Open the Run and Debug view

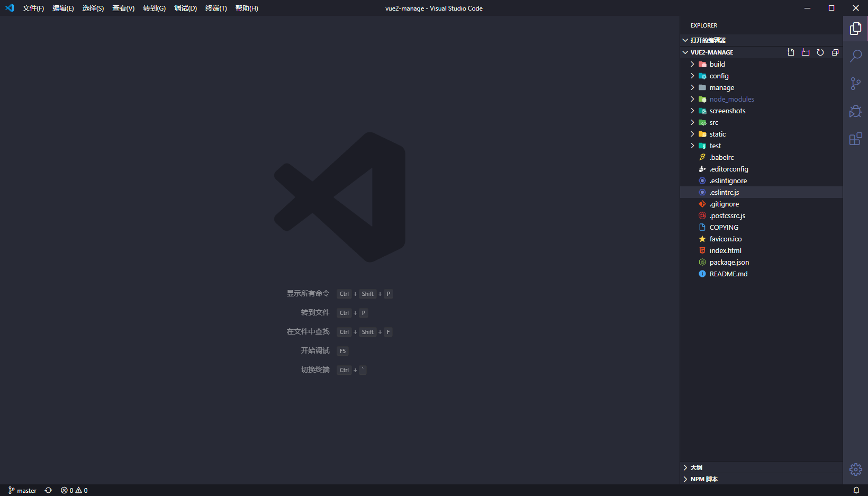click(x=855, y=111)
